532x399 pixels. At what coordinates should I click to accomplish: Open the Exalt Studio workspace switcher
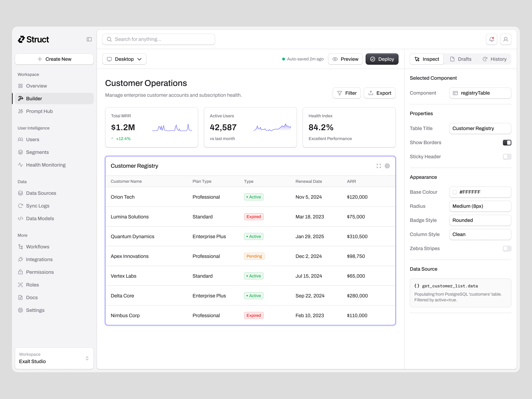click(54, 358)
